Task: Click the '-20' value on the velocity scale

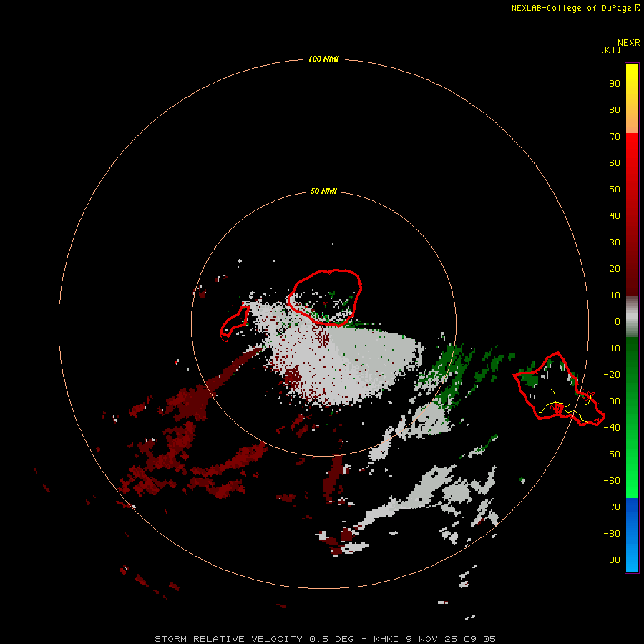Action: tap(612, 374)
